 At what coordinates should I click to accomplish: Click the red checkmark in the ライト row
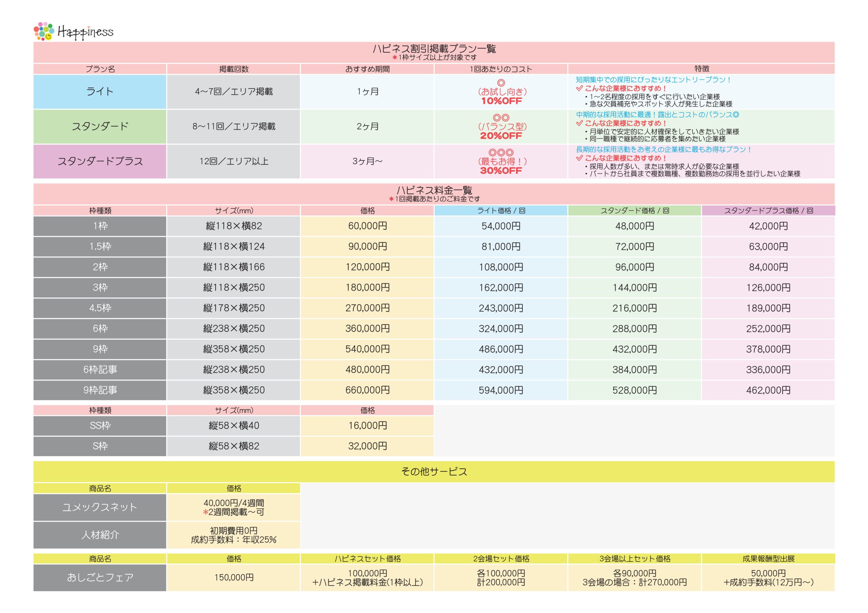pos(579,88)
